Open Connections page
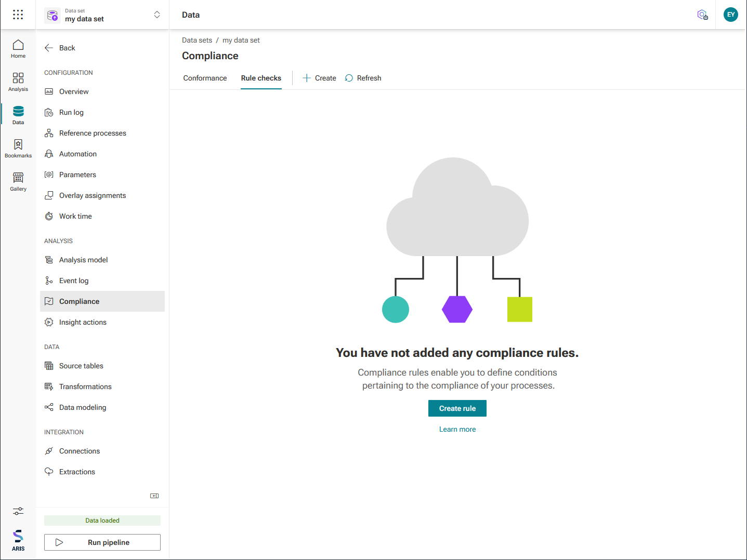Image resolution: width=747 pixels, height=560 pixels. tap(102, 451)
